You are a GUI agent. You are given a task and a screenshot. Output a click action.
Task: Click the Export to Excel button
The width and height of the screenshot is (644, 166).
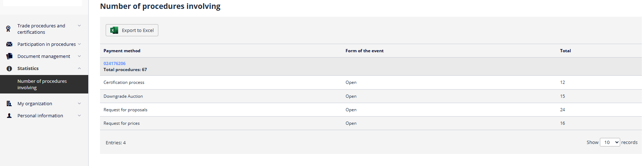tap(132, 30)
